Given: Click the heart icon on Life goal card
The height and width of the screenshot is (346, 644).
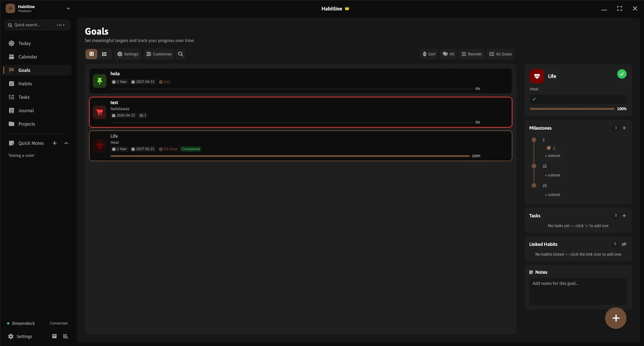Looking at the screenshot, I should 100,146.
